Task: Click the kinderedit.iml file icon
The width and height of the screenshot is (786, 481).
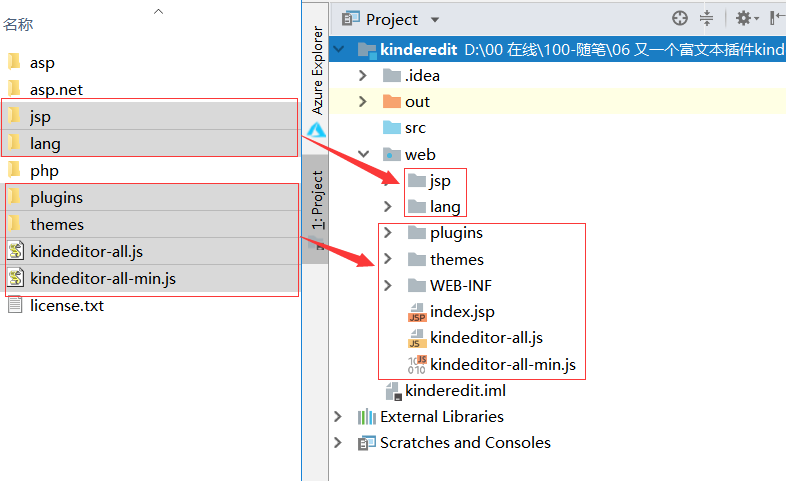Action: pos(394,391)
